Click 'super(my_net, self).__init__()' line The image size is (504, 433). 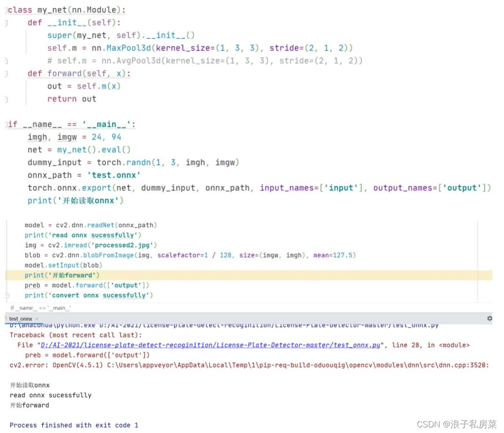click(x=121, y=35)
